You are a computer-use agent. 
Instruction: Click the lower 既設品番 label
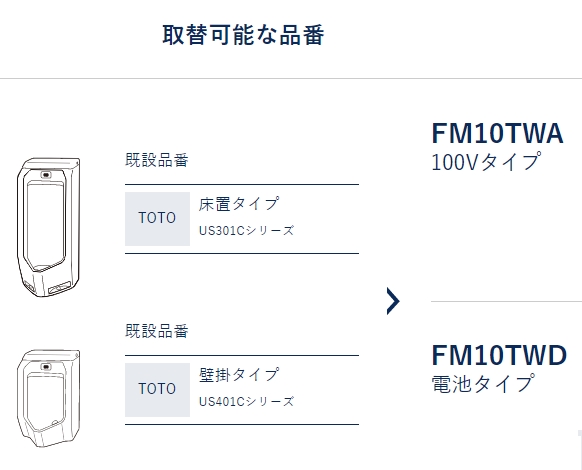(157, 331)
